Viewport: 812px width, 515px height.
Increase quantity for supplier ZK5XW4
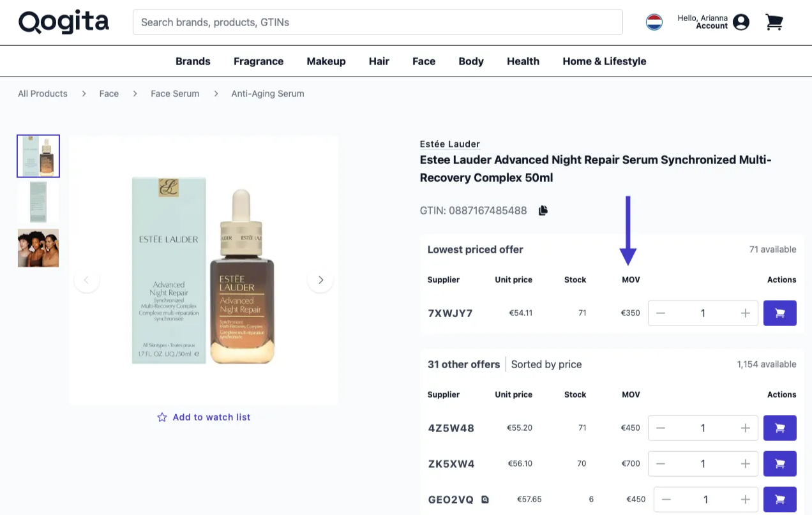tap(745, 464)
